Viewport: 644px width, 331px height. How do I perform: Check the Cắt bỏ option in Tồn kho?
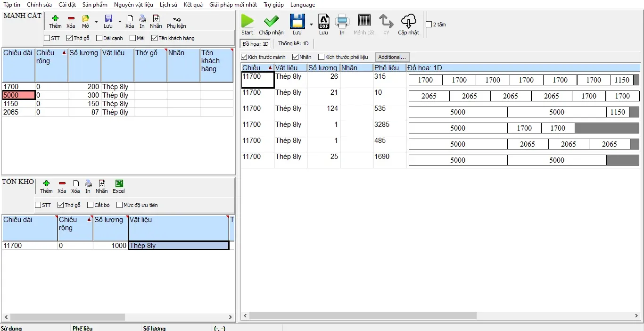coord(91,205)
